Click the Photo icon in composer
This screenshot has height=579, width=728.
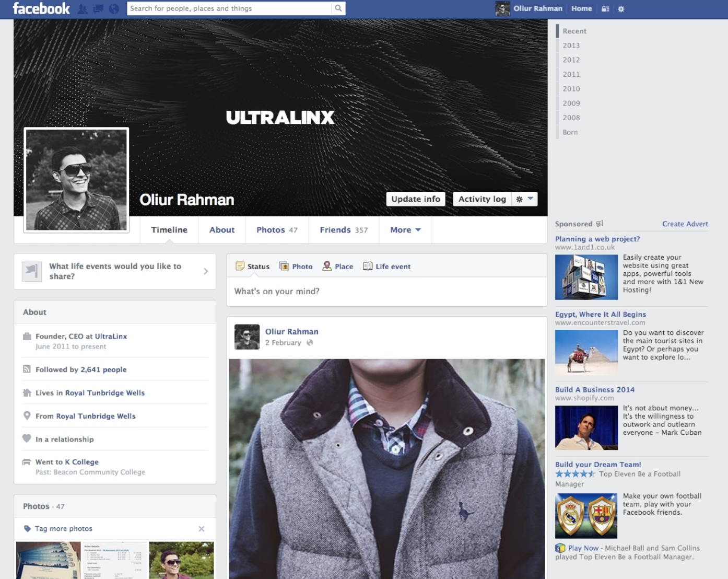[284, 266]
